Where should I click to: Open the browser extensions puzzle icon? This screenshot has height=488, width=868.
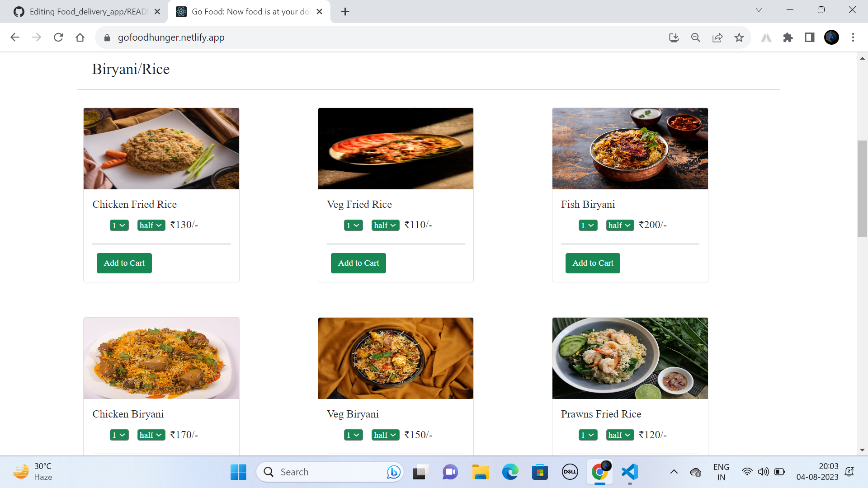(x=788, y=38)
